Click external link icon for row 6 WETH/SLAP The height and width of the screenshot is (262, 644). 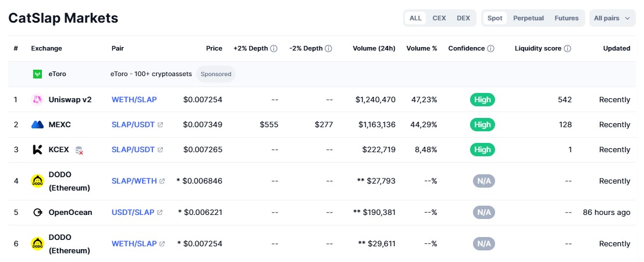point(162,243)
